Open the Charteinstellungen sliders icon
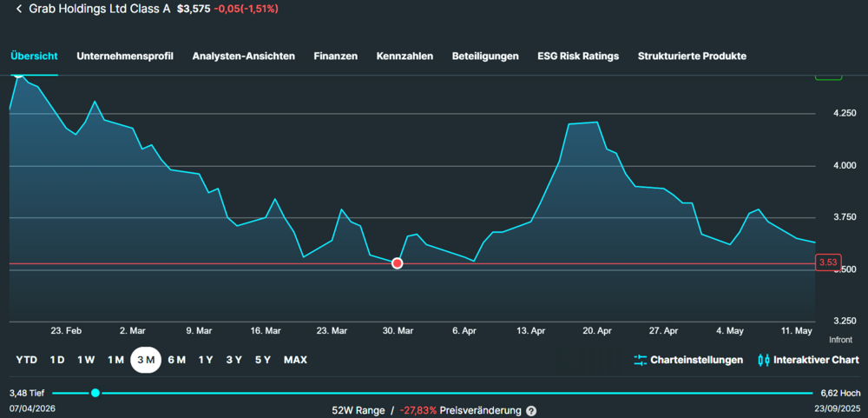This screenshot has height=418, width=868. pos(640,360)
